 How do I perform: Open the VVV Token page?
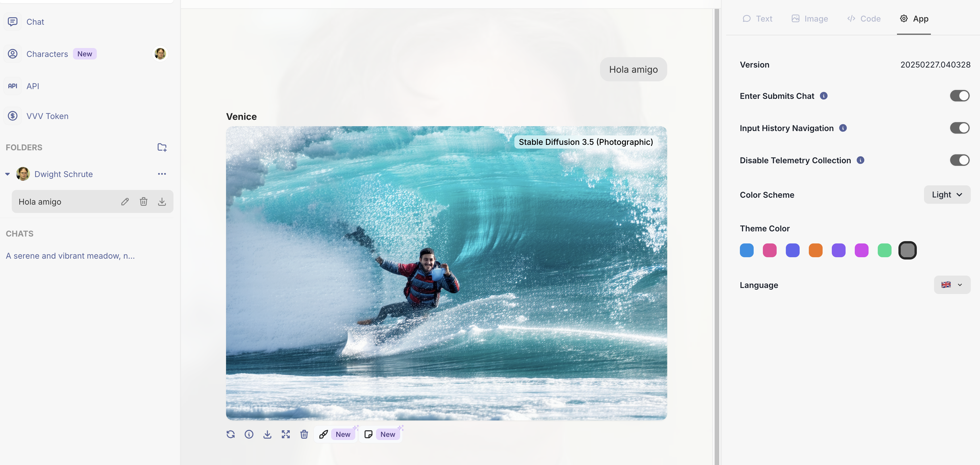pyautogui.click(x=47, y=116)
